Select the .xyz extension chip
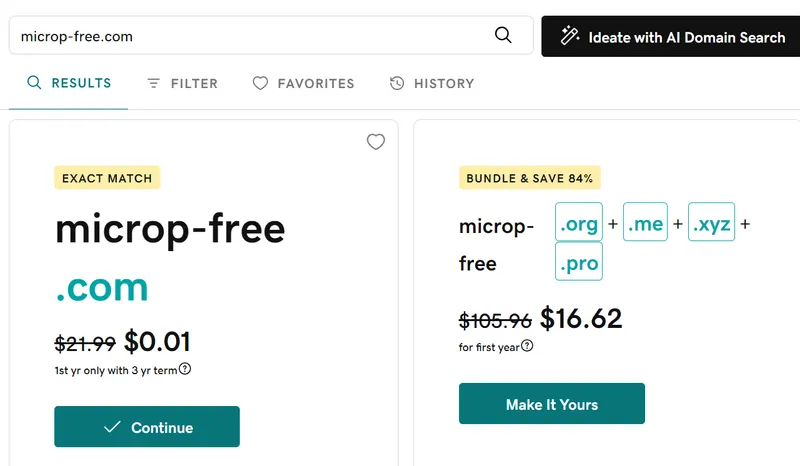This screenshot has height=466, width=800. 711,224
